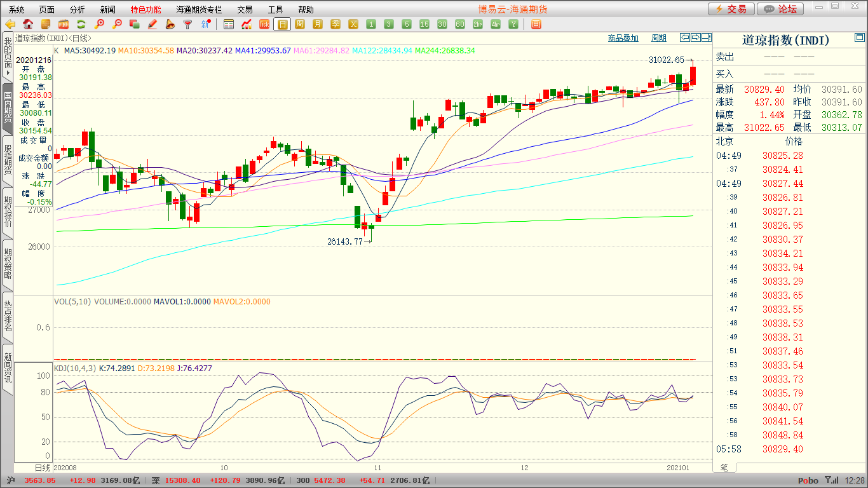Go to next instrument with right arrow

pyautogui.click(x=696, y=37)
